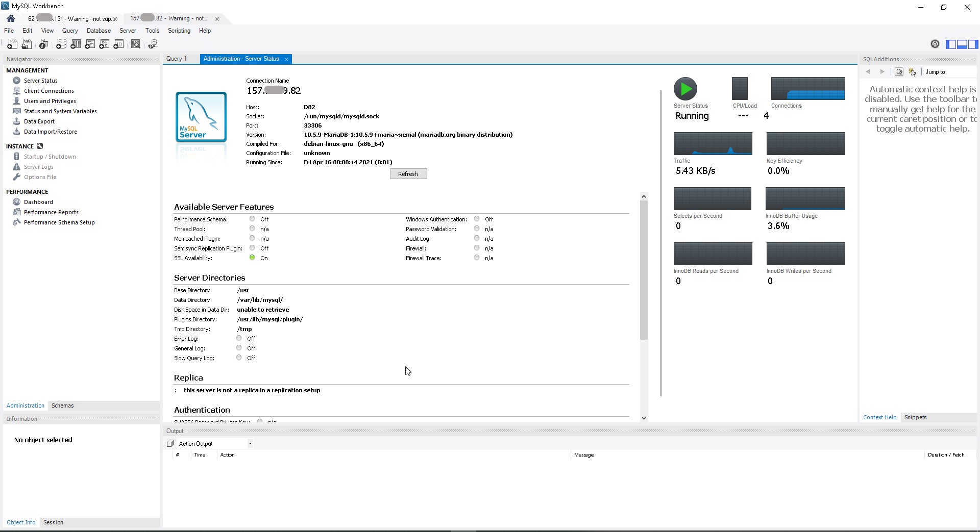Toggle the bottom output panel visibility

coord(962,44)
